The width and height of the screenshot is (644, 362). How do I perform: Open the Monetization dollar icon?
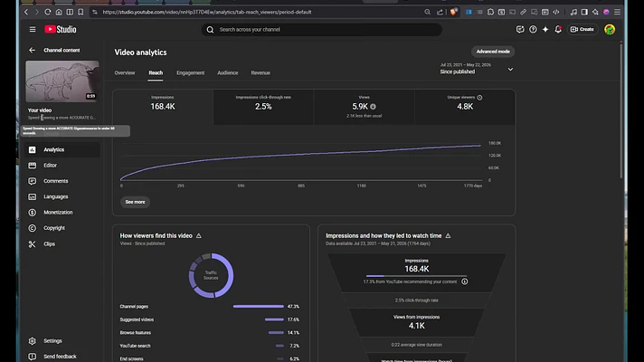[32, 213]
